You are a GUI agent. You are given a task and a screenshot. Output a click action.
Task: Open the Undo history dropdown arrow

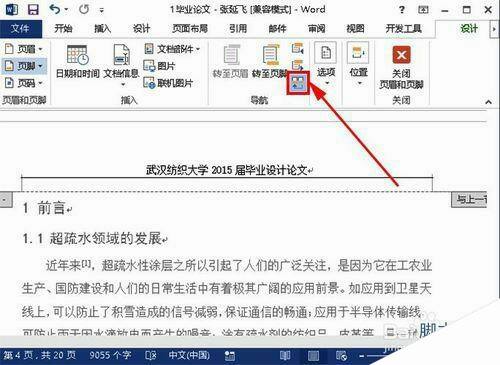click(x=66, y=10)
